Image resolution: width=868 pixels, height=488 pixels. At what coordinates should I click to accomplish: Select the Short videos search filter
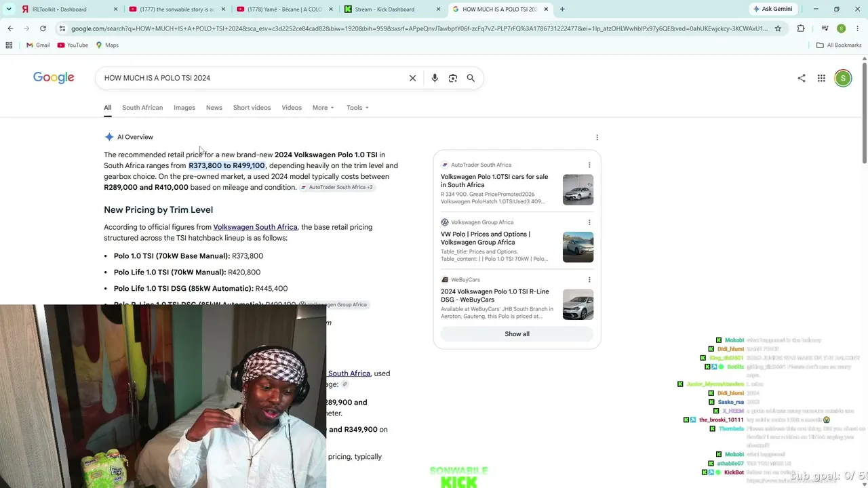pyautogui.click(x=252, y=108)
